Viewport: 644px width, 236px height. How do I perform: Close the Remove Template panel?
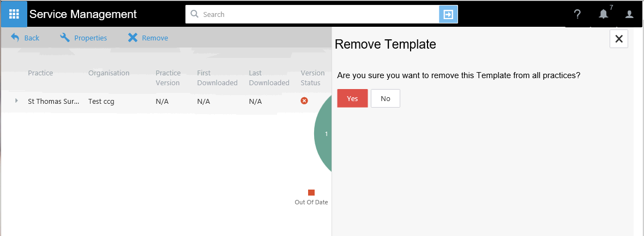coord(618,39)
